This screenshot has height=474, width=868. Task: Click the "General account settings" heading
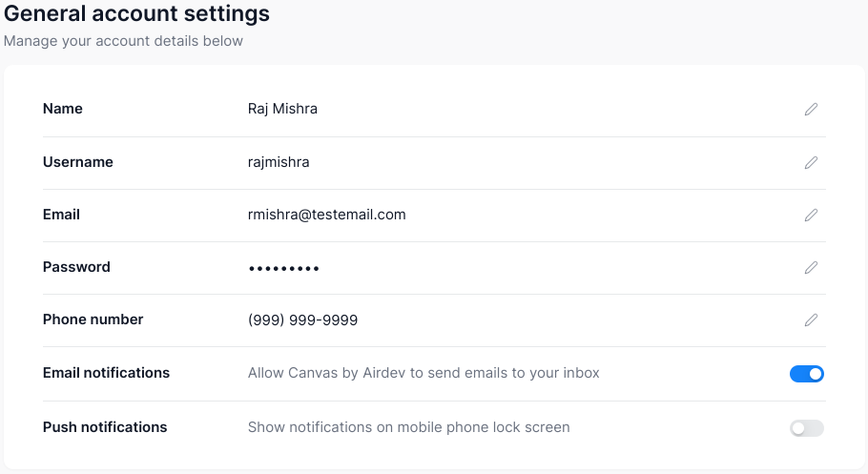pyautogui.click(x=136, y=14)
